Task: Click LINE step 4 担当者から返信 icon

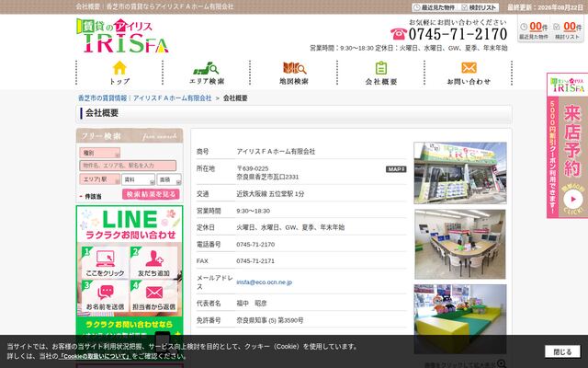Action: pyautogui.click(x=153, y=296)
